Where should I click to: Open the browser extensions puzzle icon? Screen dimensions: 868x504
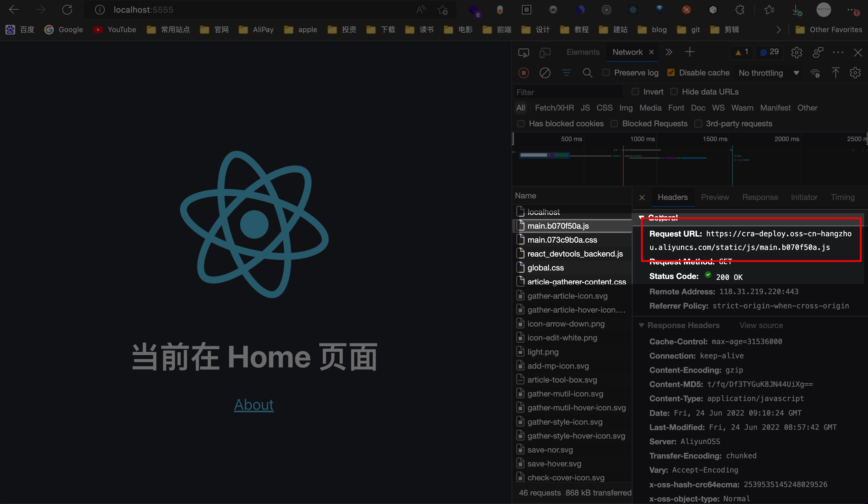tap(739, 10)
